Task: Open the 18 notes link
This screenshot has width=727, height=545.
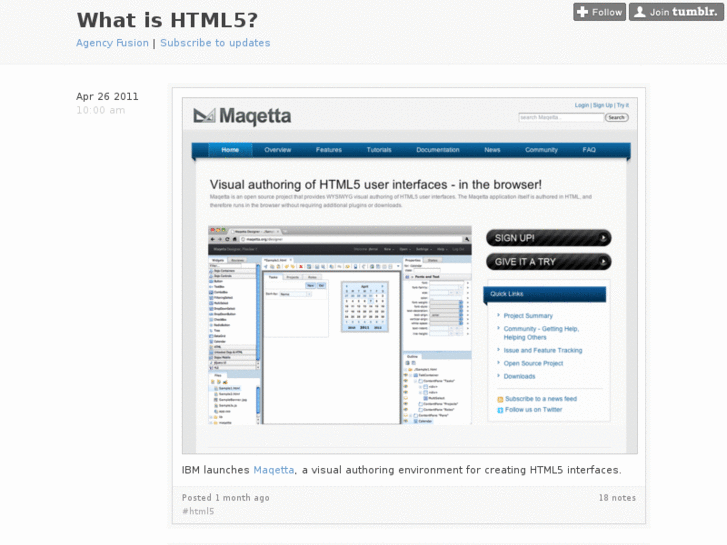Action: (617, 498)
